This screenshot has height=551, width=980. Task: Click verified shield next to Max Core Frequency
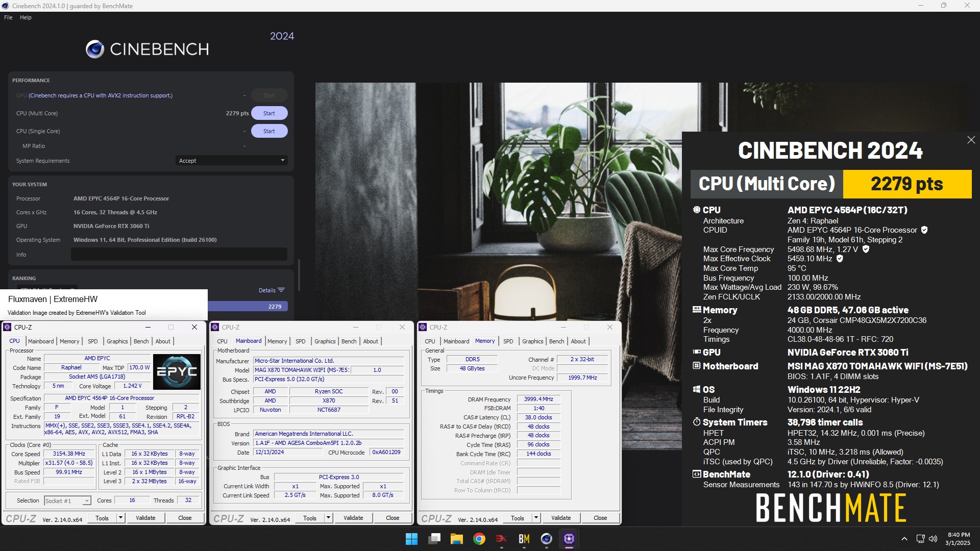click(866, 249)
